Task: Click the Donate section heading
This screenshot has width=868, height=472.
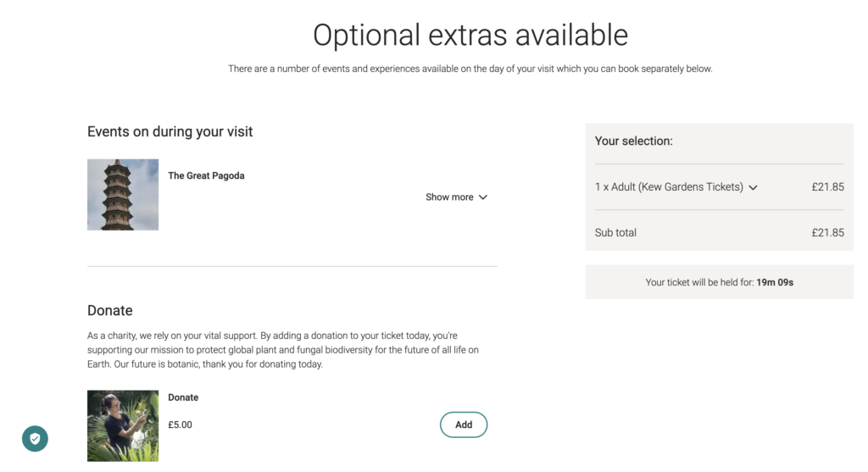Action: [109, 310]
